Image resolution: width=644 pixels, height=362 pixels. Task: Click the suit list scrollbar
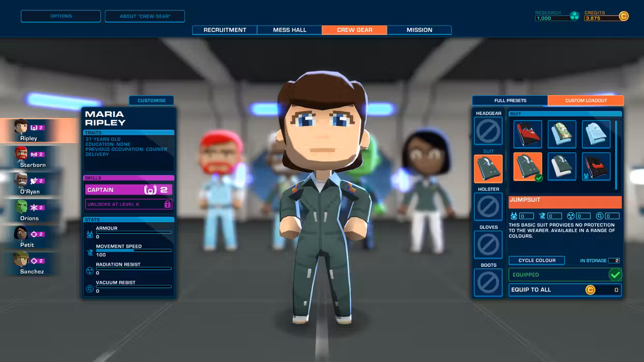616,155
